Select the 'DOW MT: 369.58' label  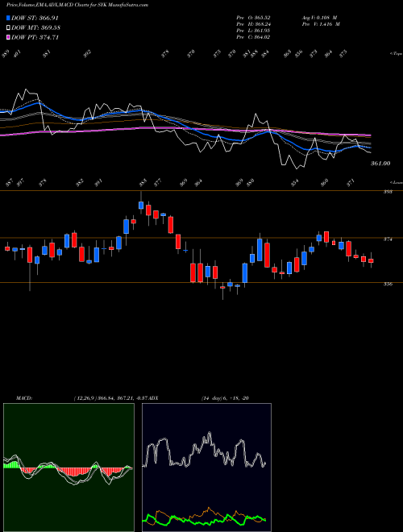(x=35, y=28)
